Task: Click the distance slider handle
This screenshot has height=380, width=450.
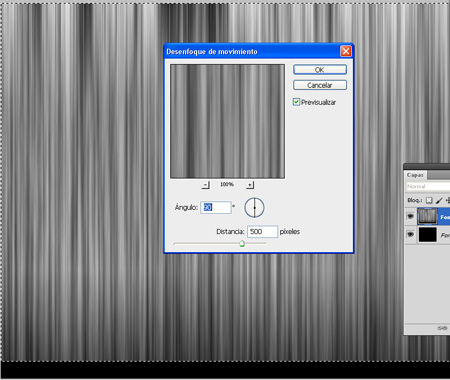Action: (x=242, y=244)
